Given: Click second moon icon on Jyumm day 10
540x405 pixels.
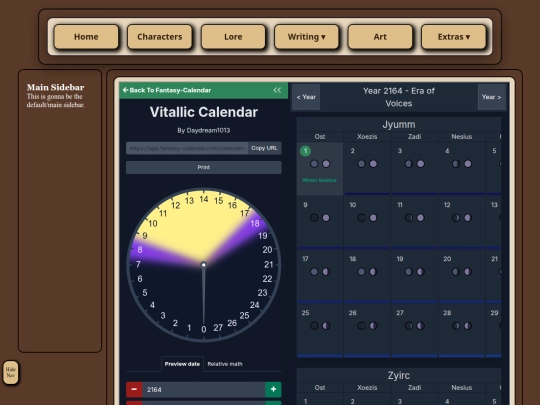Looking at the screenshot, I should click(x=373, y=218).
